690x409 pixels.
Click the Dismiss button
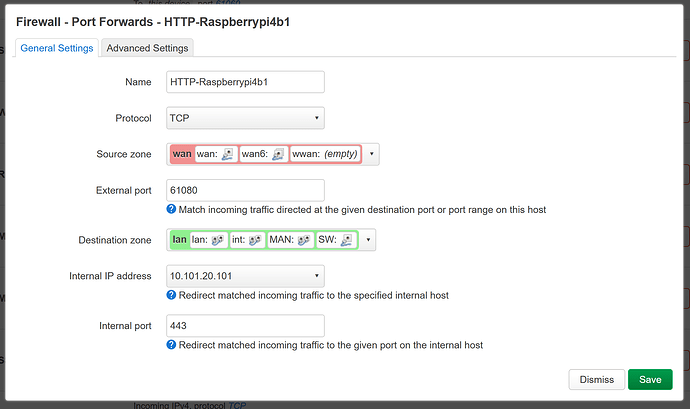point(596,380)
